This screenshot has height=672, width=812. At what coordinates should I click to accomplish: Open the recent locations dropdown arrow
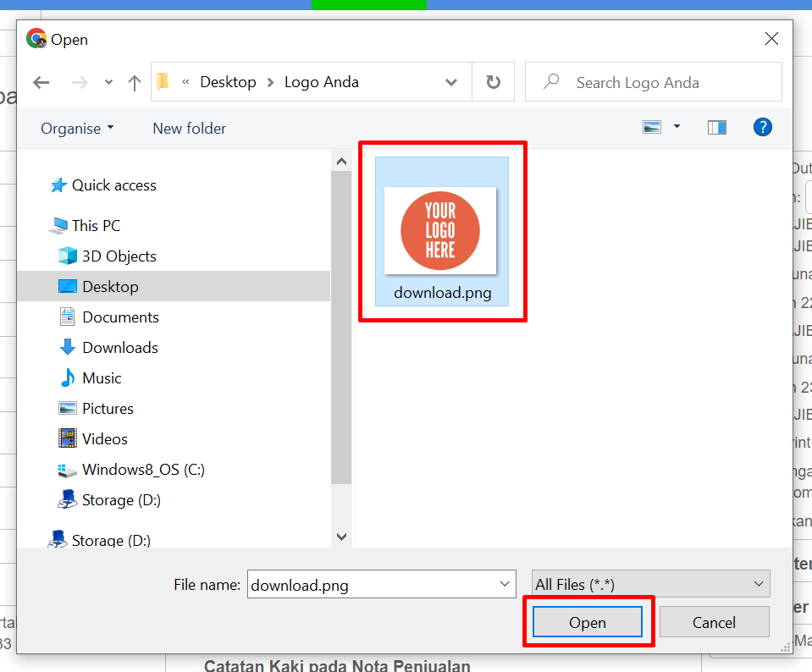[x=108, y=82]
